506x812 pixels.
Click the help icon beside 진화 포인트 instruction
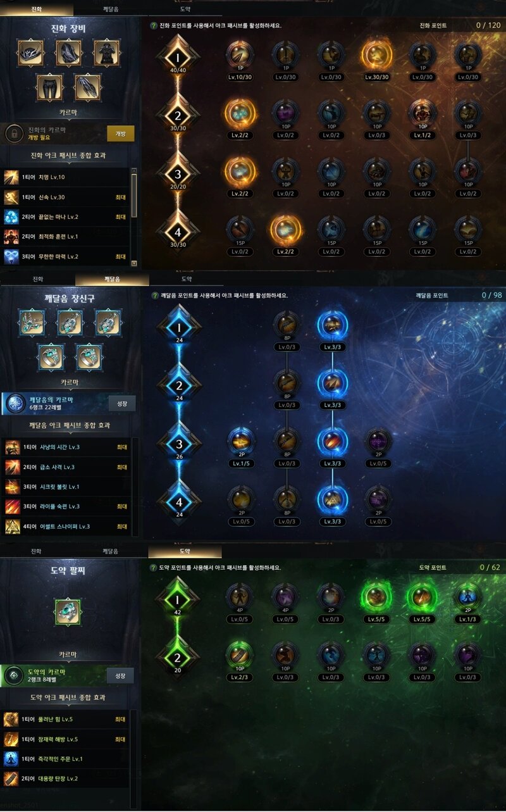click(154, 26)
